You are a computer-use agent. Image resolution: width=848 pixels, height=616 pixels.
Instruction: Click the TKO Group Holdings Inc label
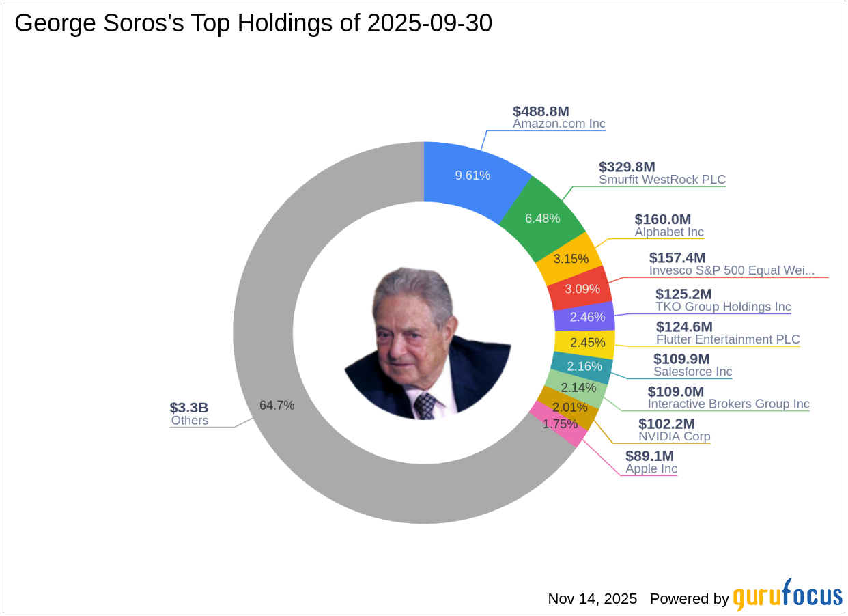[x=723, y=307]
